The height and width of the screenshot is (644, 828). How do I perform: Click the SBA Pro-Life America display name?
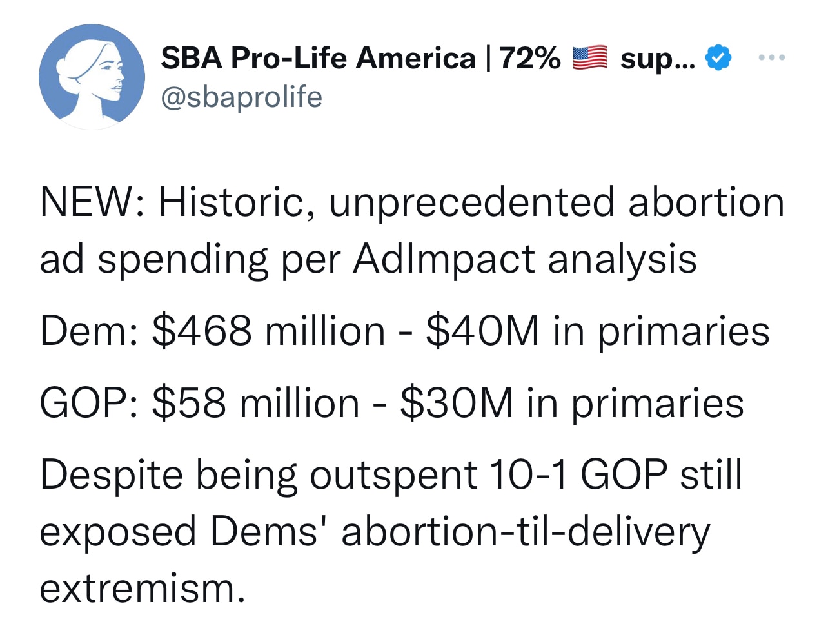point(316,58)
